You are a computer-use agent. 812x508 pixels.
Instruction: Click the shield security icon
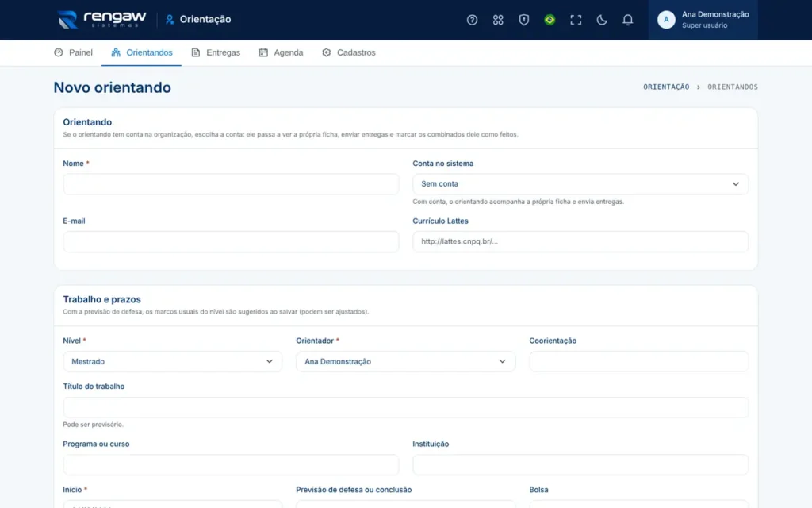coord(523,20)
